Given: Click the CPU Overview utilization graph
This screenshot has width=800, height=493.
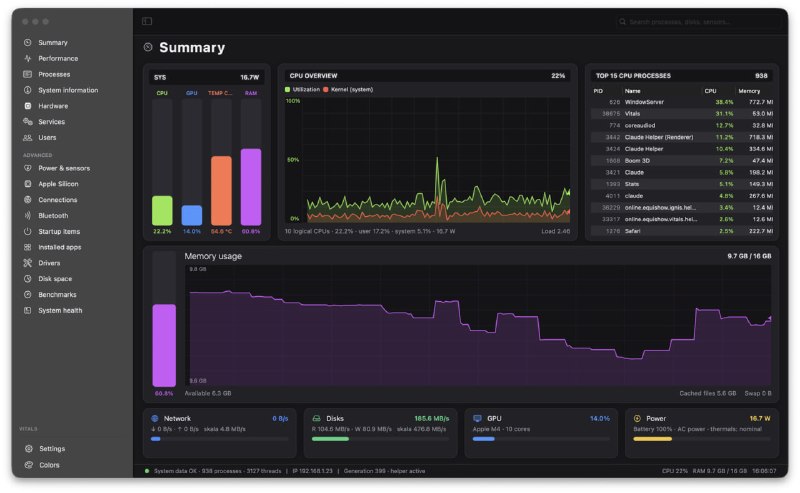Looking at the screenshot, I should click(428, 160).
